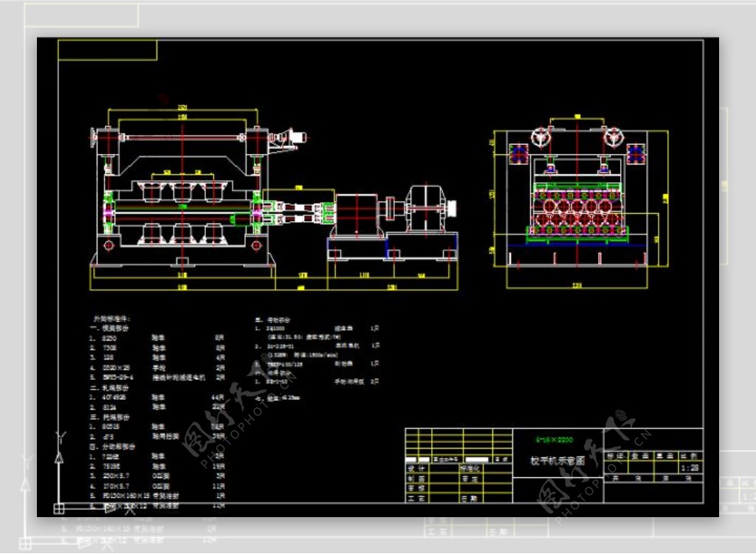
Task: Select the right handwheel in the side view
Action: tap(611, 137)
